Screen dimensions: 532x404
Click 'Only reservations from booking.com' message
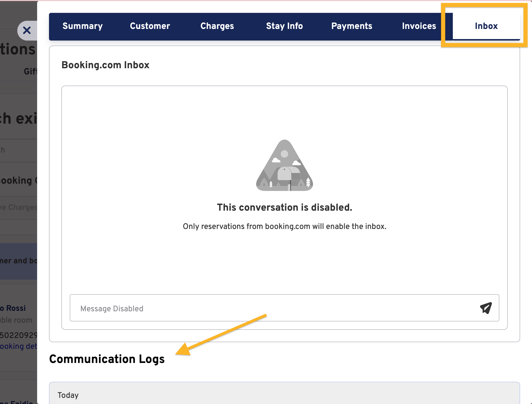[285, 226]
